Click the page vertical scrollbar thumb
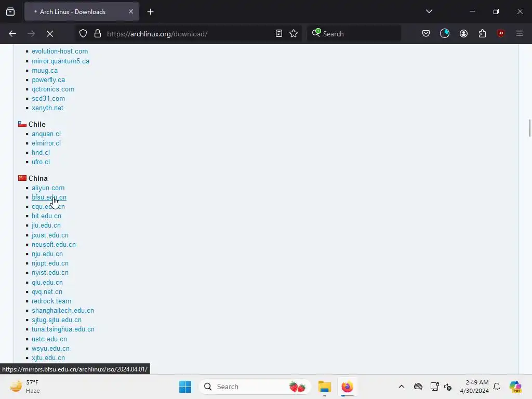The width and height of the screenshot is (532, 399). 529,128
